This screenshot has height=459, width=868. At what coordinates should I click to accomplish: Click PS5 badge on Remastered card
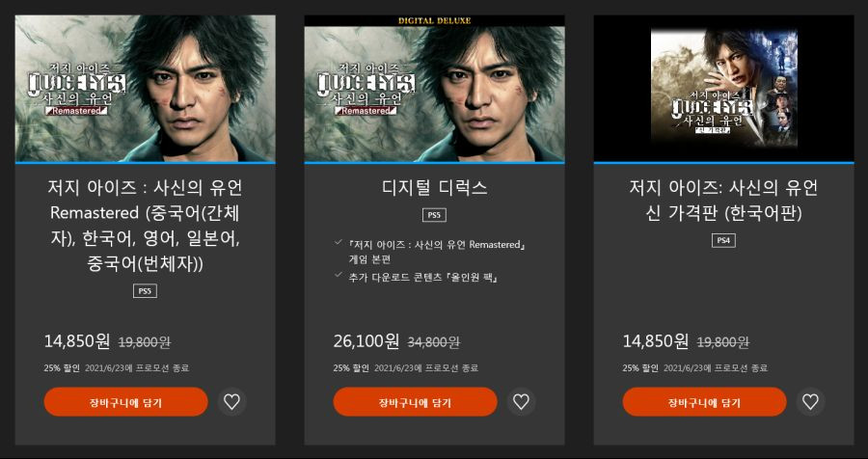(145, 291)
